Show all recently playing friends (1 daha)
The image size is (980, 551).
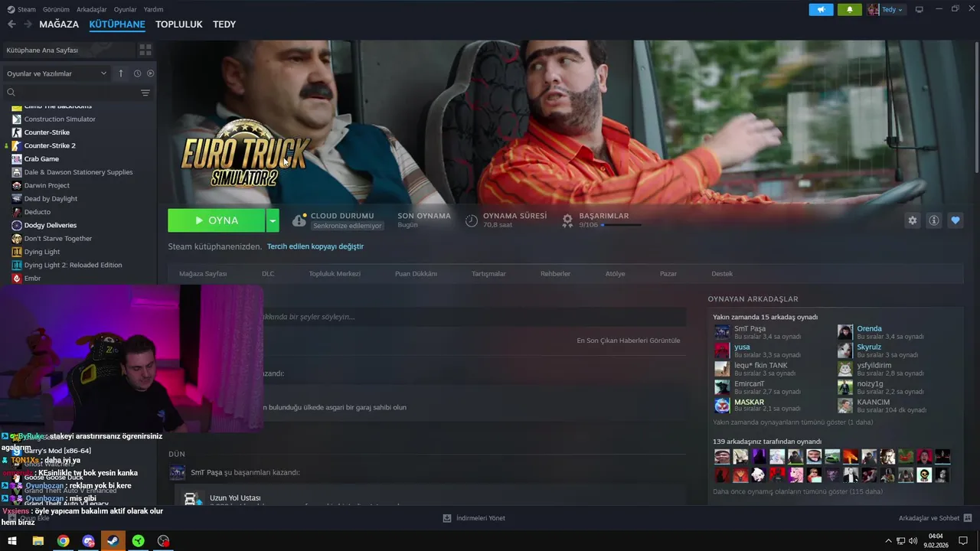tap(792, 422)
